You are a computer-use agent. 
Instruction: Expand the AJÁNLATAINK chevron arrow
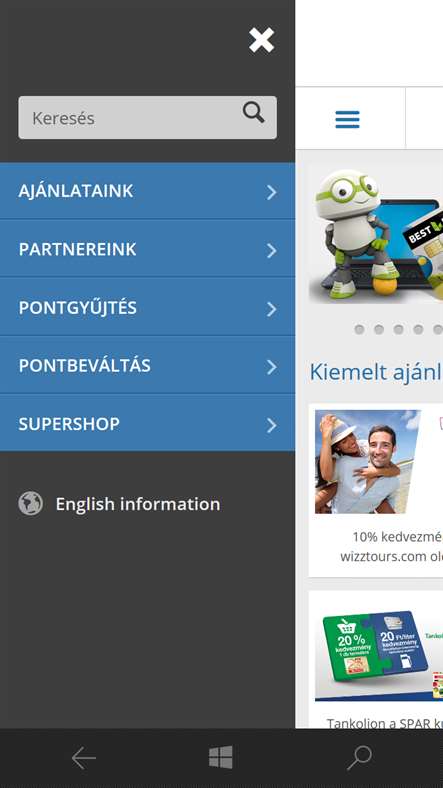pyautogui.click(x=272, y=192)
